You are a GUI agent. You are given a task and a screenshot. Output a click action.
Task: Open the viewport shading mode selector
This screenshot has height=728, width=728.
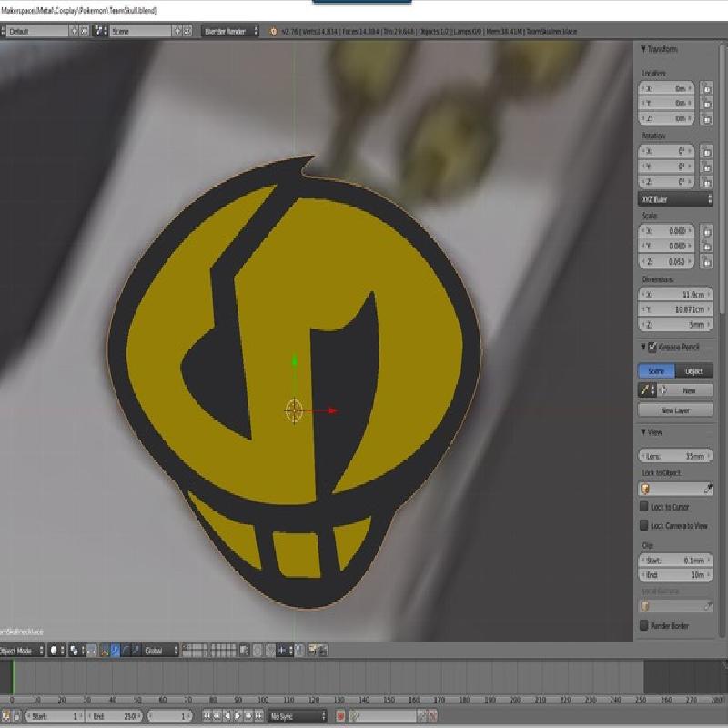pos(56,651)
